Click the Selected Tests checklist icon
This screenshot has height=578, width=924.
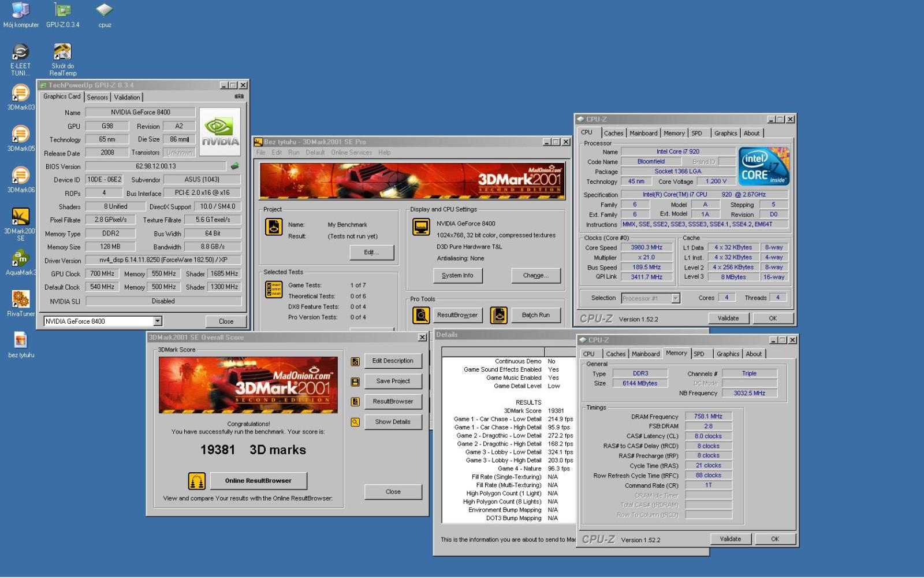[274, 289]
